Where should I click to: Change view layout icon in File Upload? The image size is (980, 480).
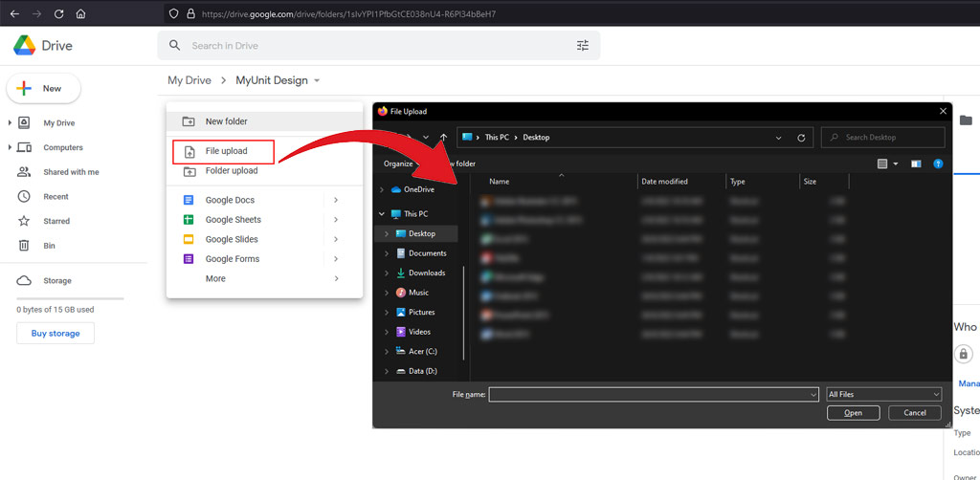(882, 164)
